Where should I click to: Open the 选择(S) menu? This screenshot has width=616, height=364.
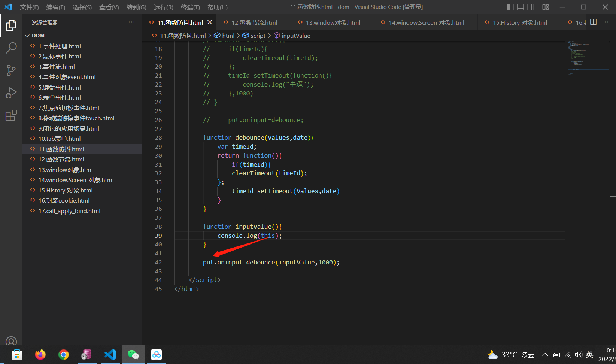tap(82, 7)
